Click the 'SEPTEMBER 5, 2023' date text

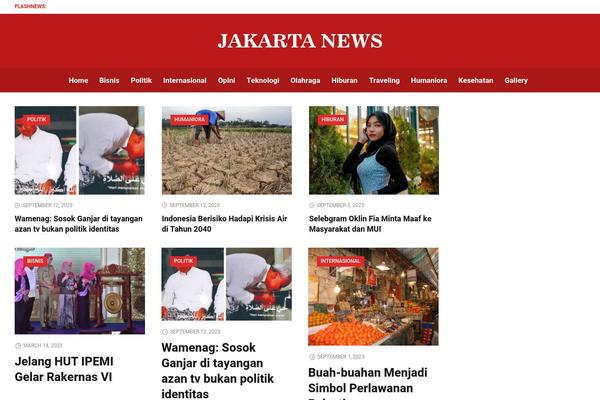coord(340,206)
